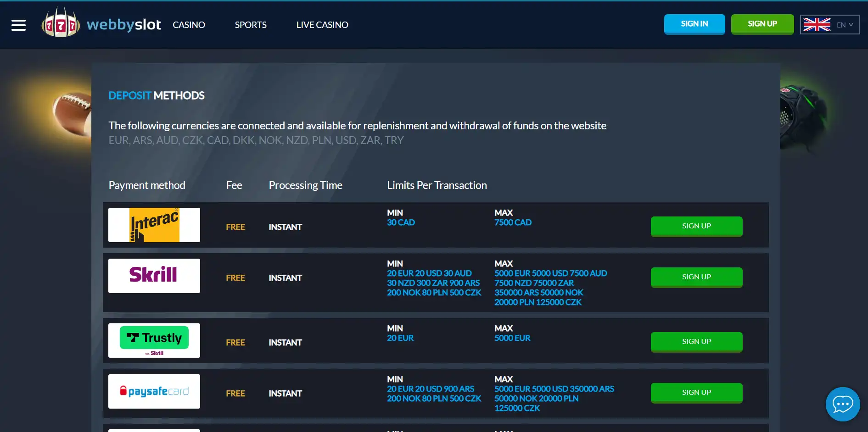This screenshot has height=432, width=868.
Task: Sign up using the Skrill row button
Action: click(696, 277)
